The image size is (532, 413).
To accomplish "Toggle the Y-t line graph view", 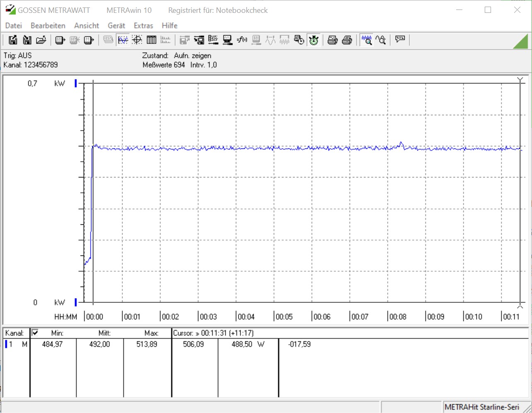I will click(123, 40).
